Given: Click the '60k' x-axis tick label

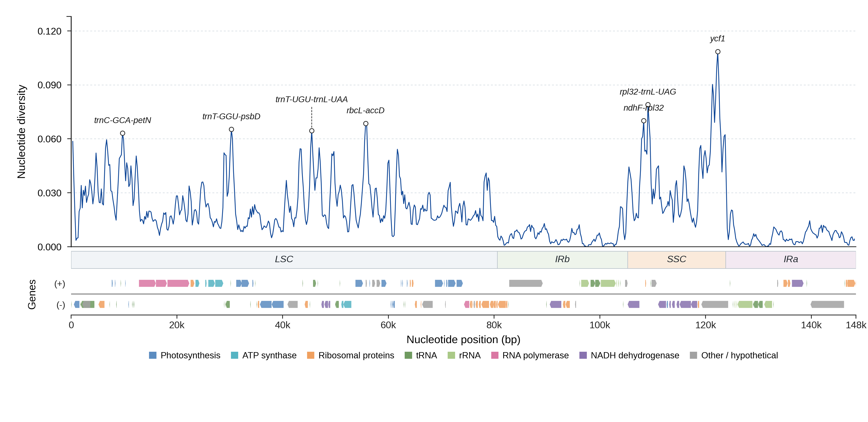Looking at the screenshot, I should click(388, 325).
